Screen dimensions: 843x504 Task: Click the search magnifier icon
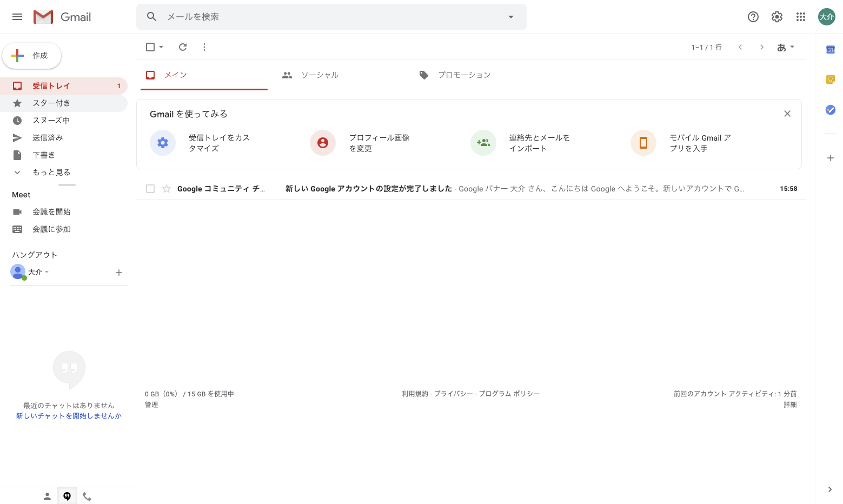pos(152,17)
